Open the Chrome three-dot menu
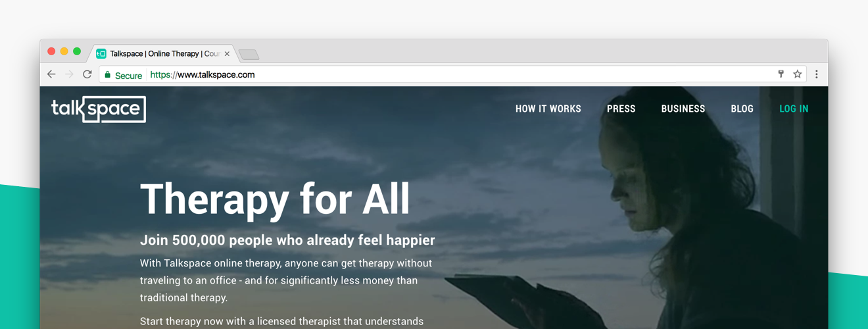Image resolution: width=868 pixels, height=329 pixels. [817, 74]
